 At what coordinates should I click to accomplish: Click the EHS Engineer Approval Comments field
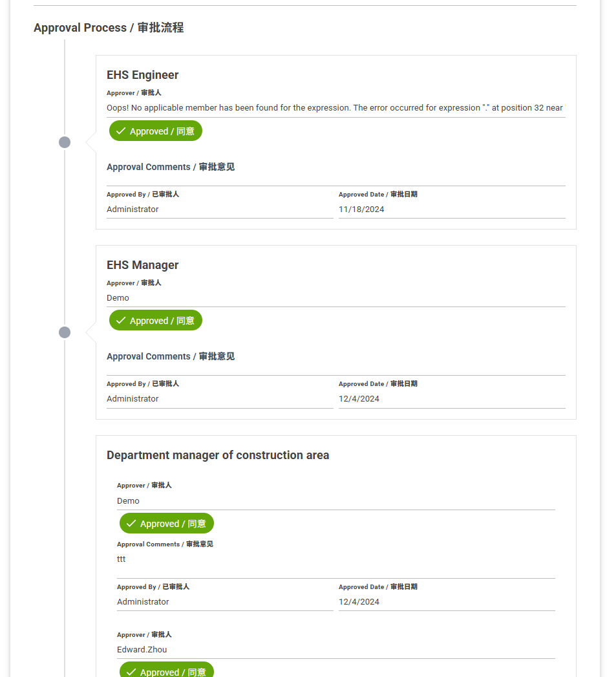pos(335,180)
